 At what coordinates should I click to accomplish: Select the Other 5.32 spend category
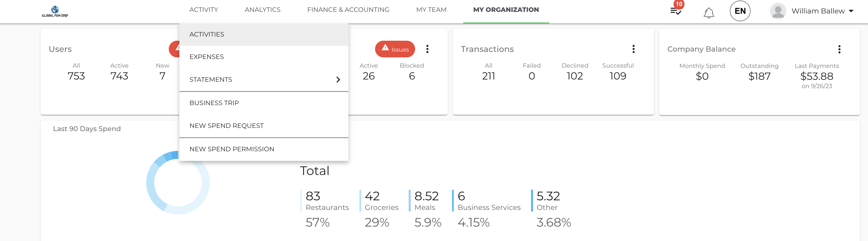pyautogui.click(x=545, y=201)
